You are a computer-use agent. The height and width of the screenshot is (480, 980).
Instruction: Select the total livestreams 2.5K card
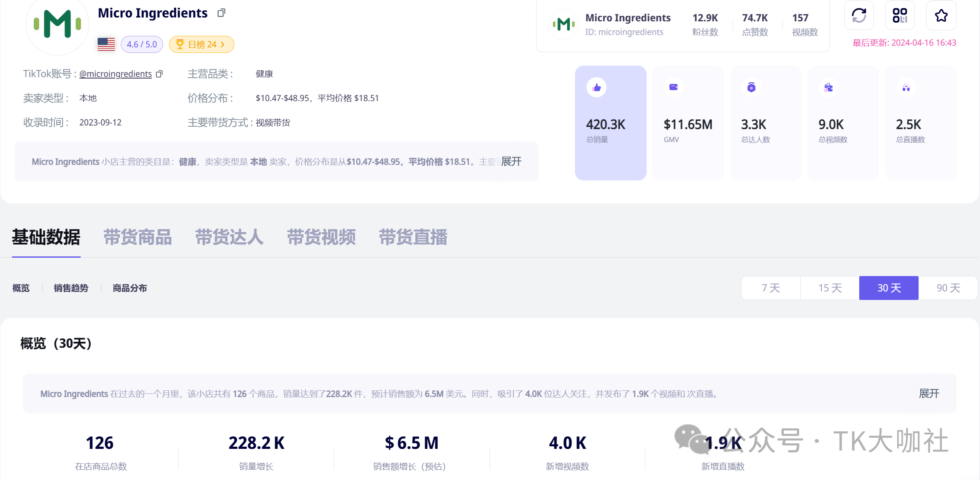(920, 122)
